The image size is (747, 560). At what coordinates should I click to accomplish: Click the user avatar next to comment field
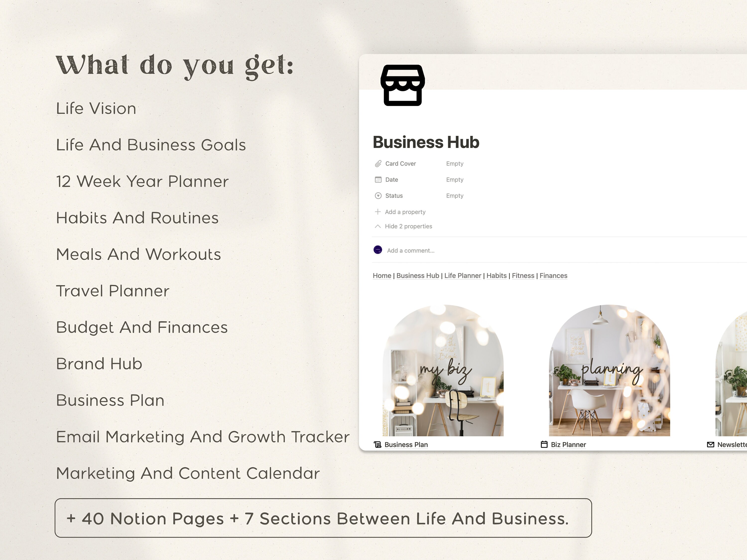pos(377,250)
